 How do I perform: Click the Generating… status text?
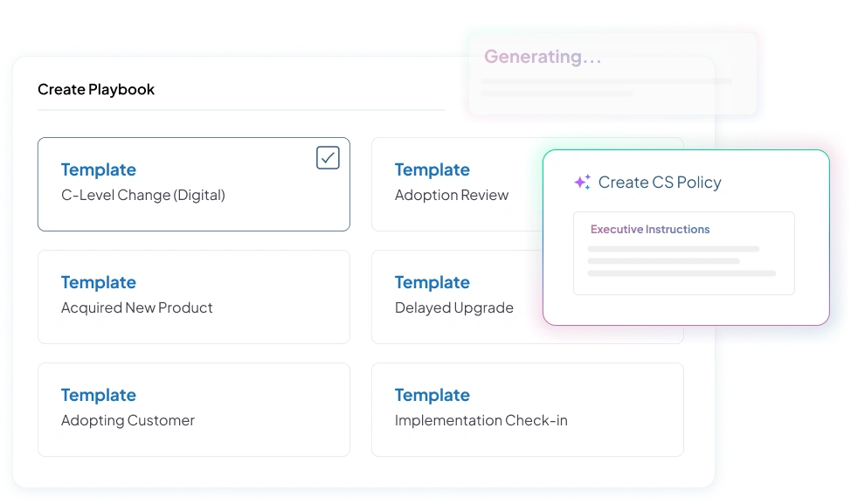543,58
